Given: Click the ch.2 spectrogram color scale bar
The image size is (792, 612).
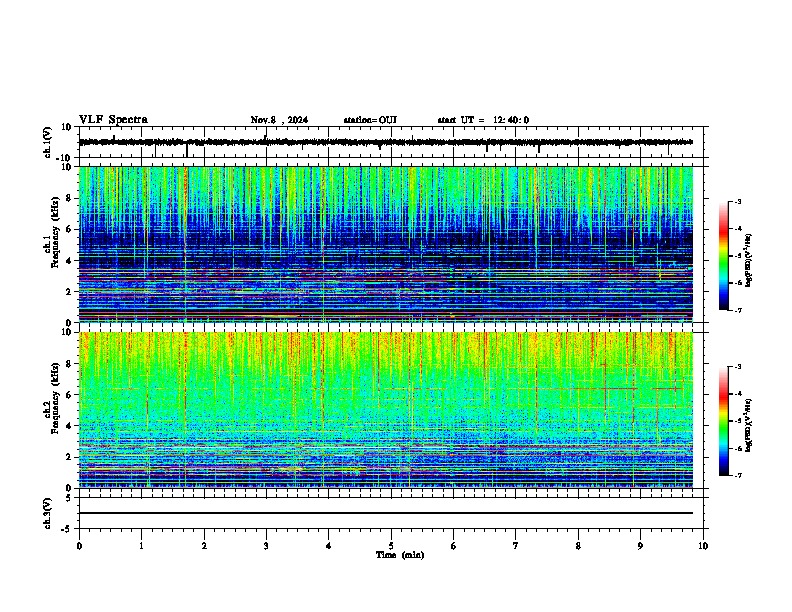Looking at the screenshot, I should 724,421.
